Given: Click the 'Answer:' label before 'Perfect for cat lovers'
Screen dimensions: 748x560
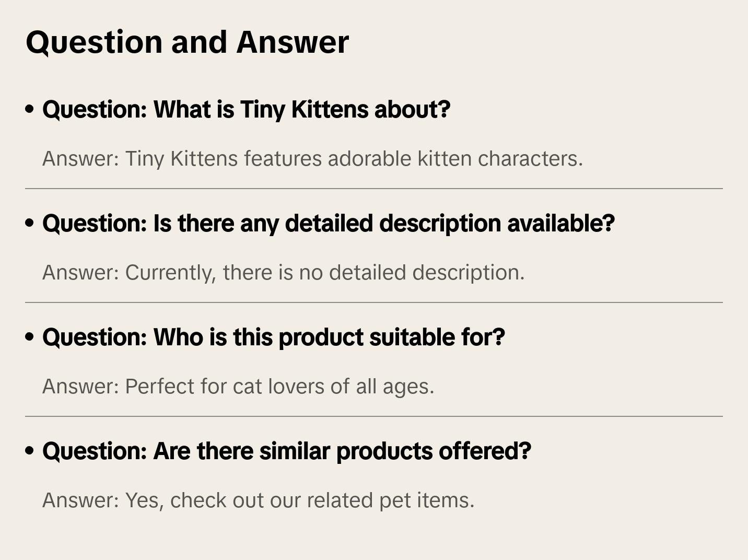Looking at the screenshot, I should [81, 387].
